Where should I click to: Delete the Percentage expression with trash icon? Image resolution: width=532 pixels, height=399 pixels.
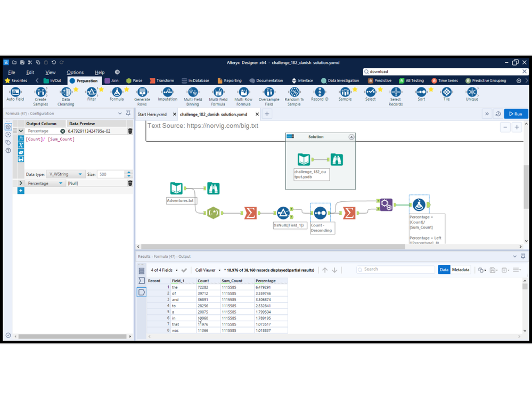point(130,131)
